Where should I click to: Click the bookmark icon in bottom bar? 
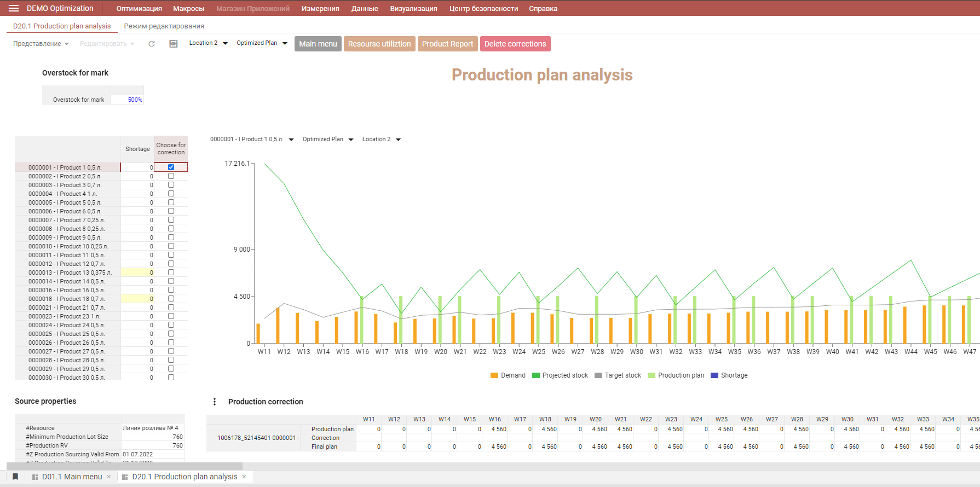(x=15, y=477)
